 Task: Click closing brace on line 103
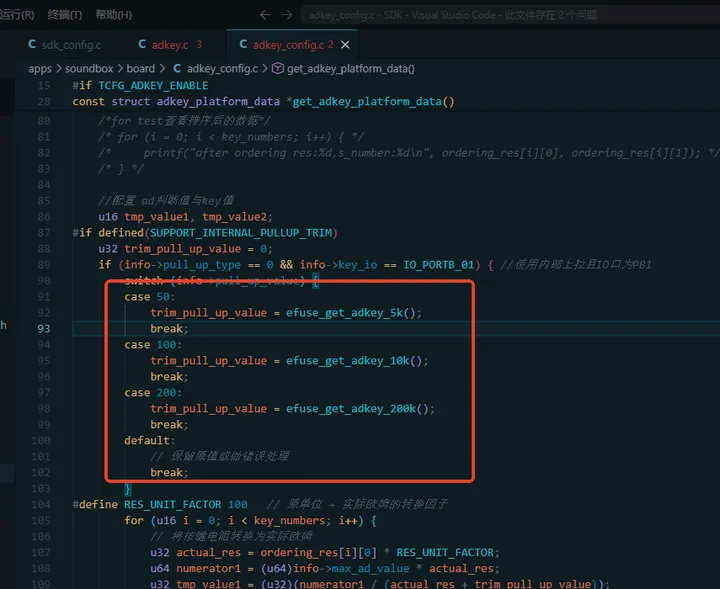click(128, 489)
